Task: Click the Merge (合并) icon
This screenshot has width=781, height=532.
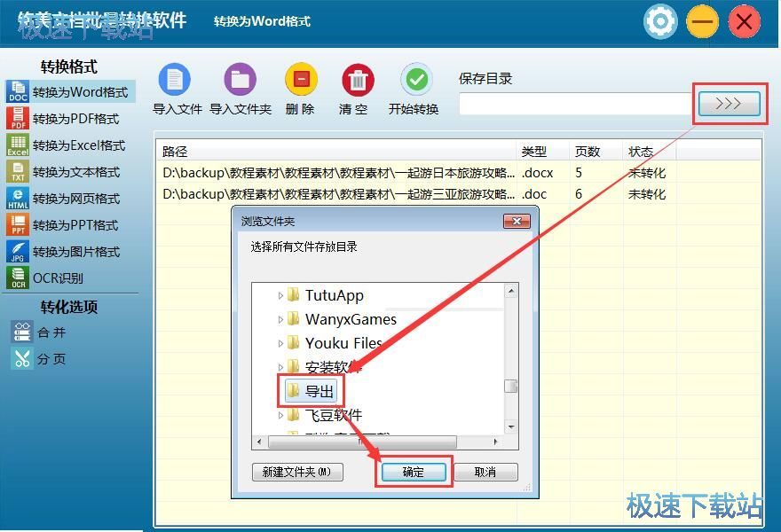Action: coord(22,332)
